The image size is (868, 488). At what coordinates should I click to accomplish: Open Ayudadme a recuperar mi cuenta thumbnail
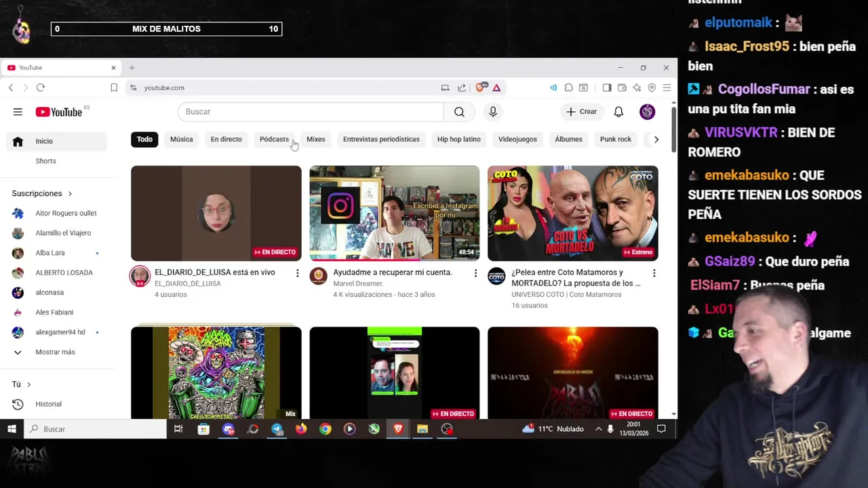tap(394, 213)
